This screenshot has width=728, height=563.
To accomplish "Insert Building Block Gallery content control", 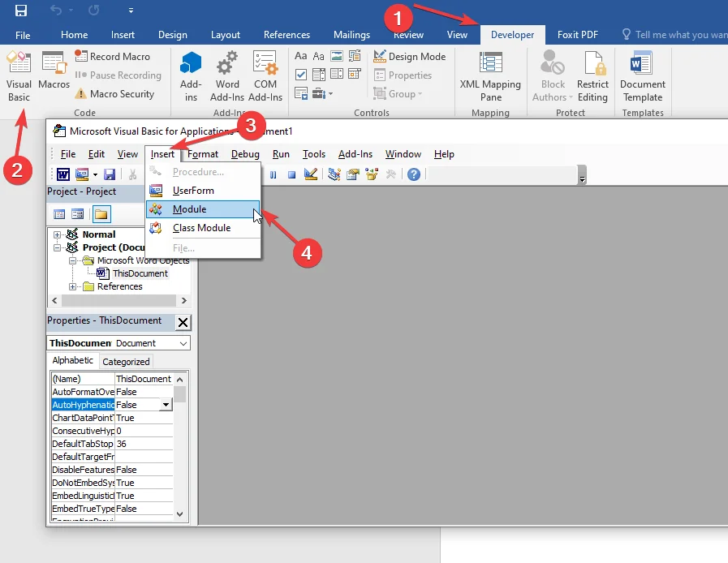I will coord(355,56).
